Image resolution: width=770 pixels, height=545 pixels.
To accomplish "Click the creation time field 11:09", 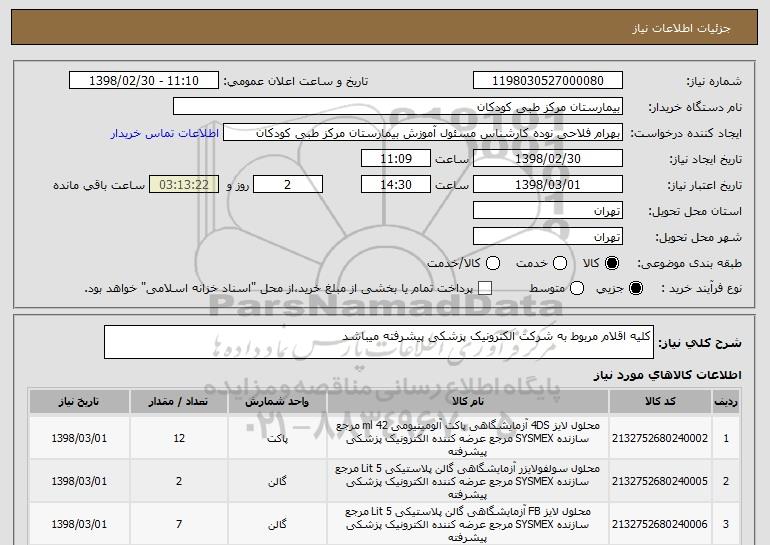I will tap(396, 159).
